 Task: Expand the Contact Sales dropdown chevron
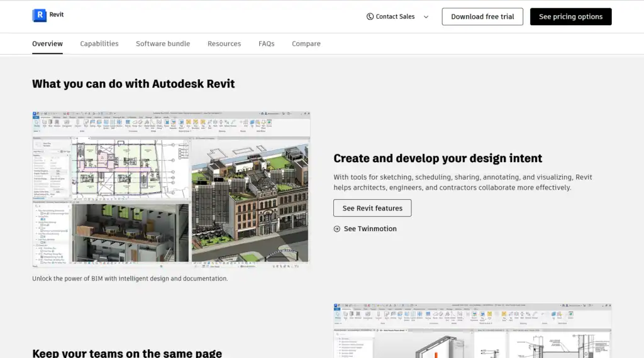[426, 17]
